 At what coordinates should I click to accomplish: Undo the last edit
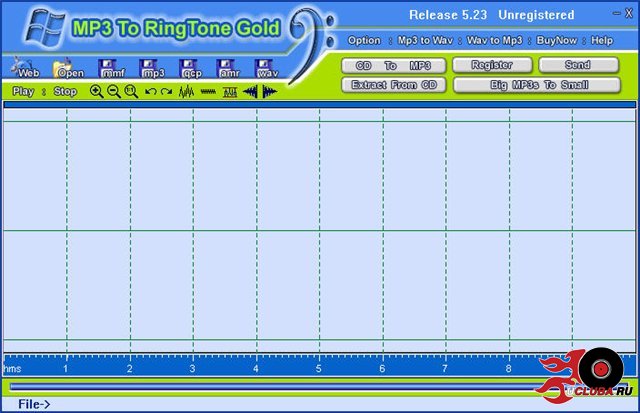pyautogui.click(x=150, y=91)
